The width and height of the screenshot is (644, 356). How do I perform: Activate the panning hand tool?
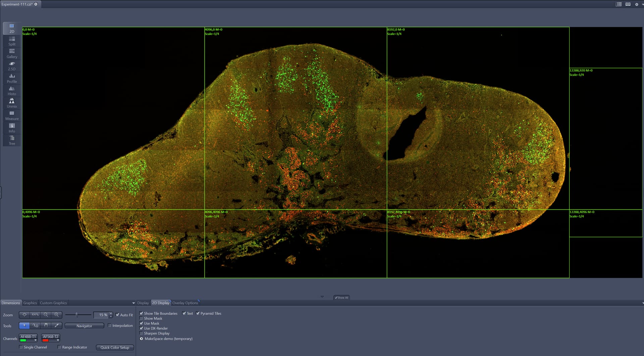(46, 325)
